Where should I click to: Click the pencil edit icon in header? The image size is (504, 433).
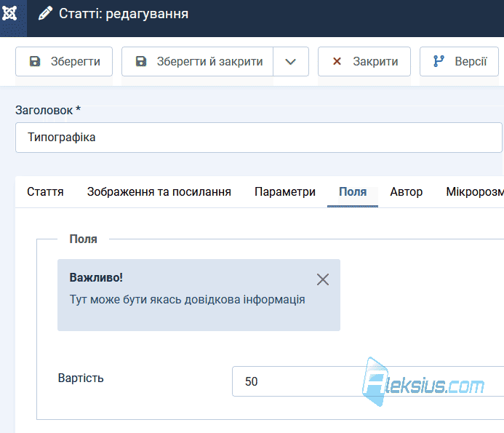(45, 14)
